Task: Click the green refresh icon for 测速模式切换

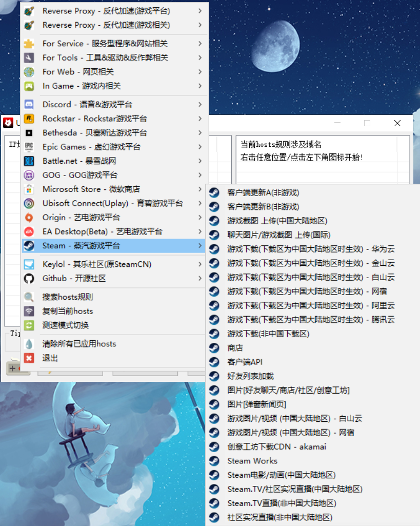Action: 29,325
